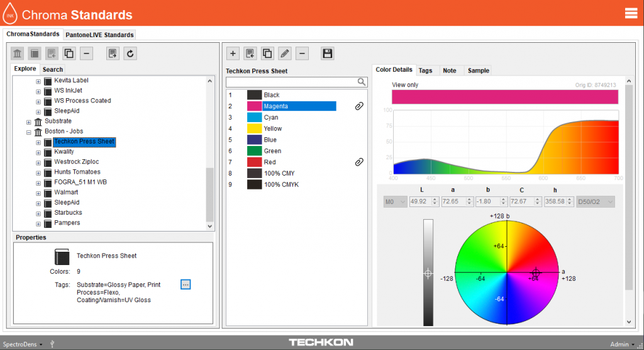Image resolution: width=644 pixels, height=350 pixels.
Task: Open the Search tab in the left panel
Action: click(x=53, y=69)
